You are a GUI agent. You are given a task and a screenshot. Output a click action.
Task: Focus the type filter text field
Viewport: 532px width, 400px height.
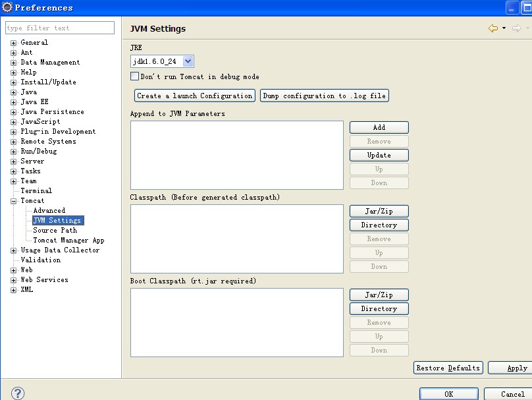[60, 28]
